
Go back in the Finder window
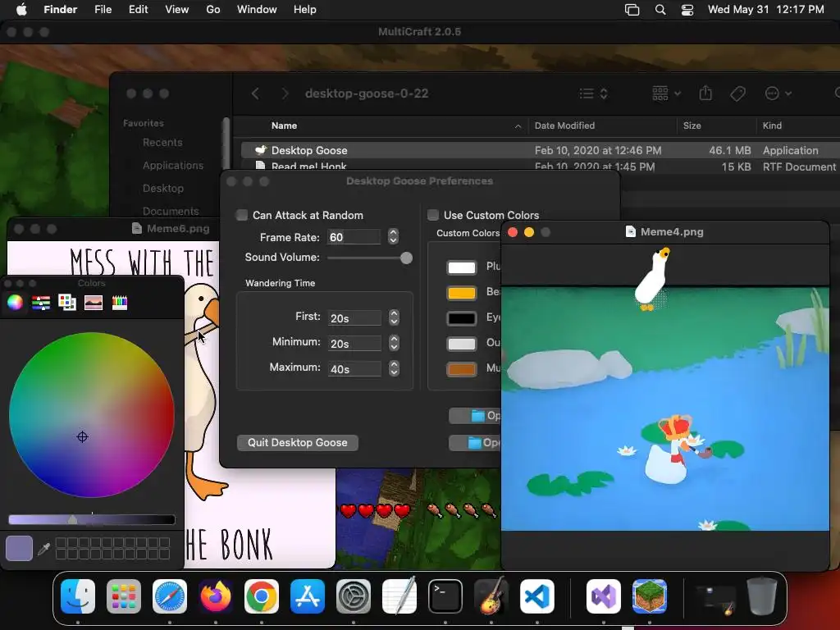click(256, 94)
